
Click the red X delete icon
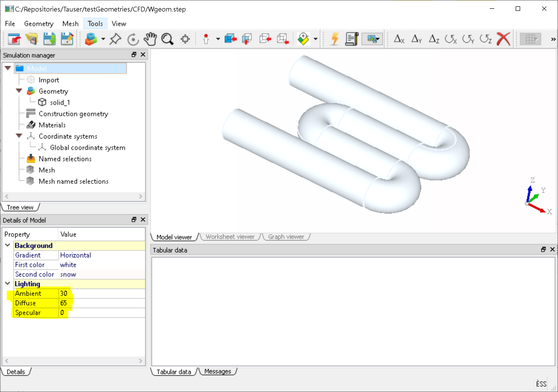click(x=503, y=38)
